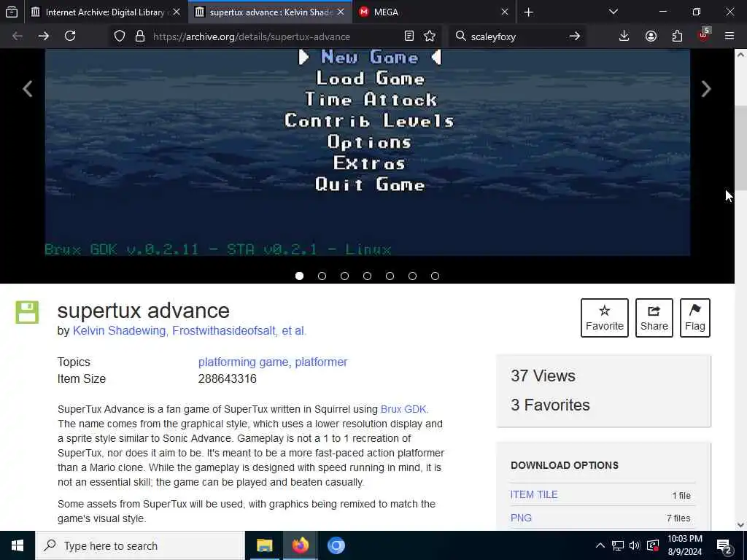
Task: Open the Extensions puzzle icon
Action: (677, 36)
